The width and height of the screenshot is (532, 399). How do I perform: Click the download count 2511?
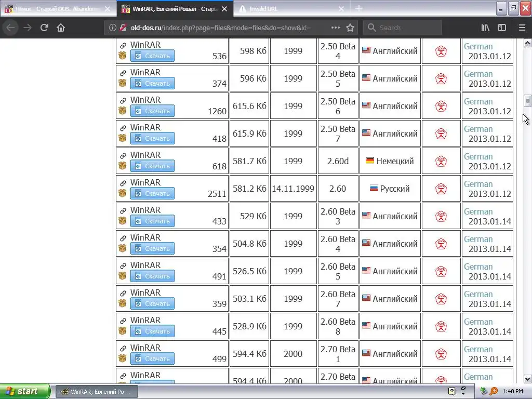(x=217, y=194)
